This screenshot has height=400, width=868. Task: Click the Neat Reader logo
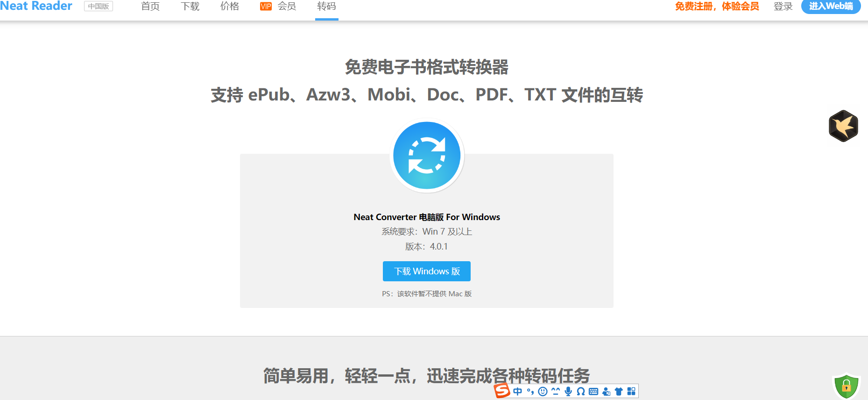click(36, 6)
